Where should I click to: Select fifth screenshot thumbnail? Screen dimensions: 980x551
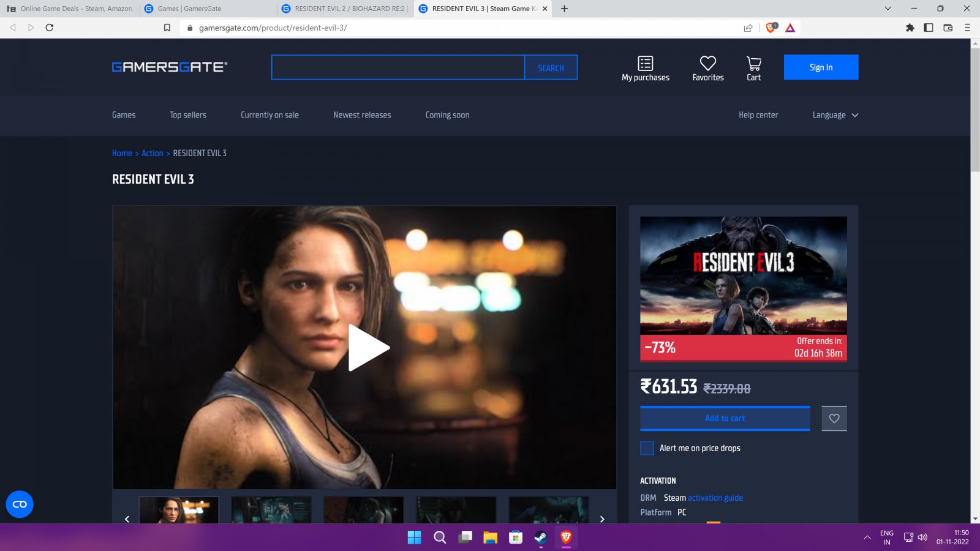[549, 510]
